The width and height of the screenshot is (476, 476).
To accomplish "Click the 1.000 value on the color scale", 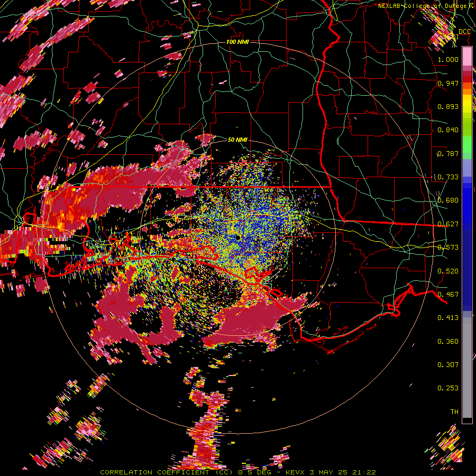I will [448, 59].
